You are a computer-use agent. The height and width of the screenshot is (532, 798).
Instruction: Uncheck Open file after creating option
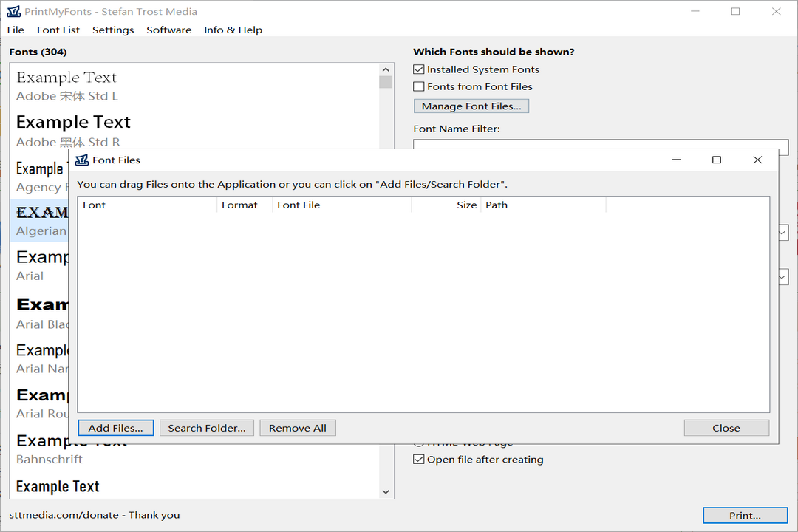click(419, 460)
